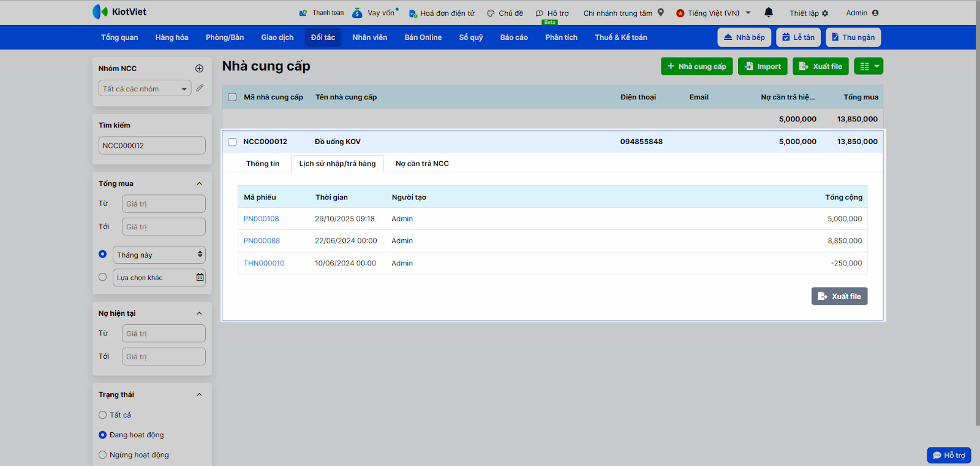This screenshot has width=980, height=466.
Task: Open the calendar icon in Lựa chọn khác
Action: [x=200, y=277]
